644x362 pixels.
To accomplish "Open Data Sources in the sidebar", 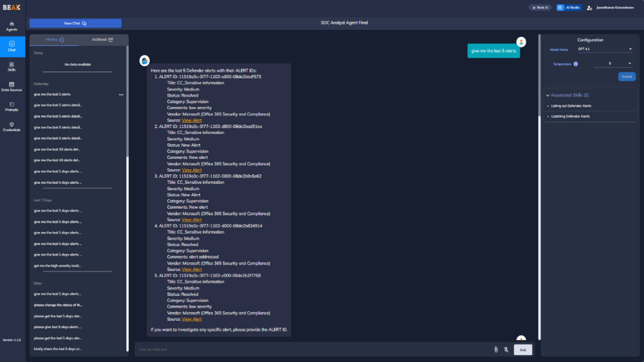I will click(x=12, y=86).
